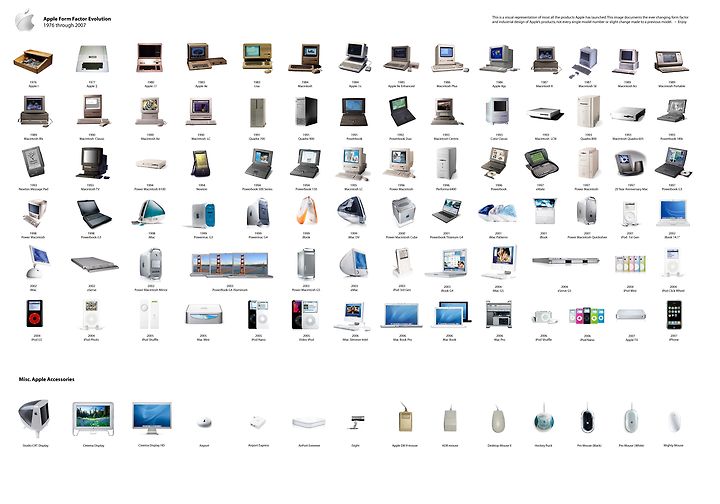Viewport: 720px width, 504px height.
Task: Click the Powerbook Duo image
Action: point(403,111)
